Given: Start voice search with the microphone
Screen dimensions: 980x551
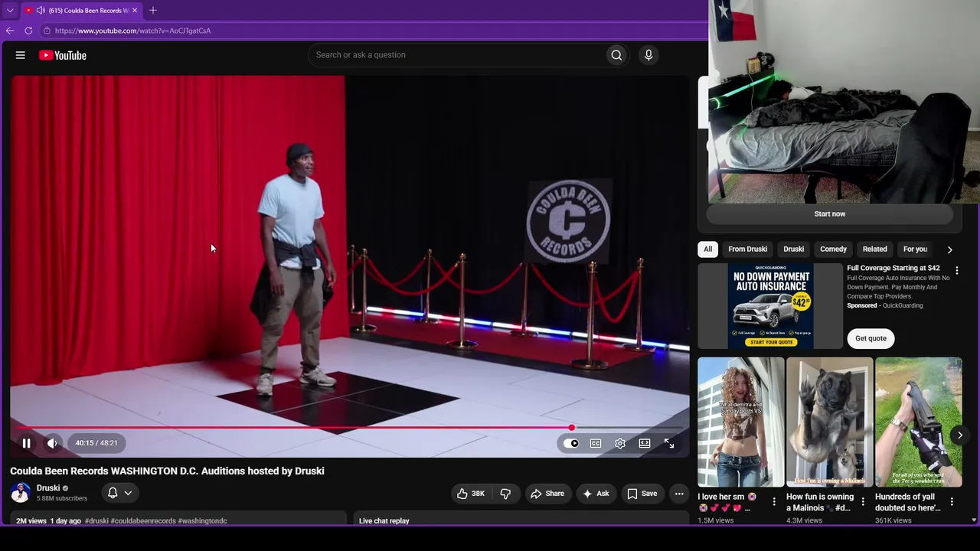Looking at the screenshot, I should [x=648, y=55].
